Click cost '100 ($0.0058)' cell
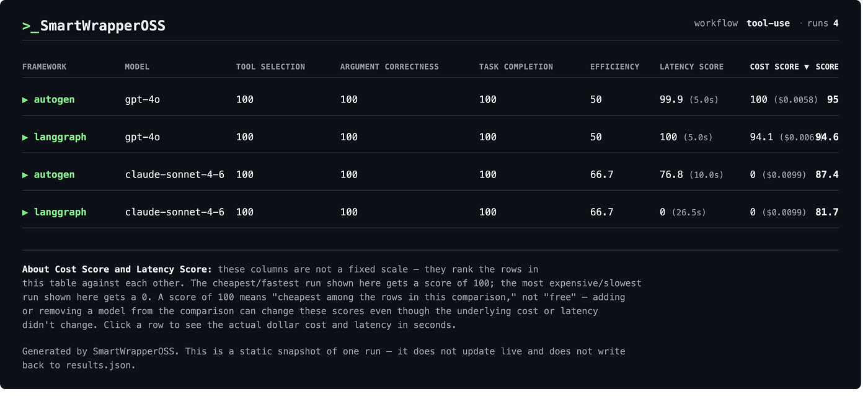 coord(784,100)
